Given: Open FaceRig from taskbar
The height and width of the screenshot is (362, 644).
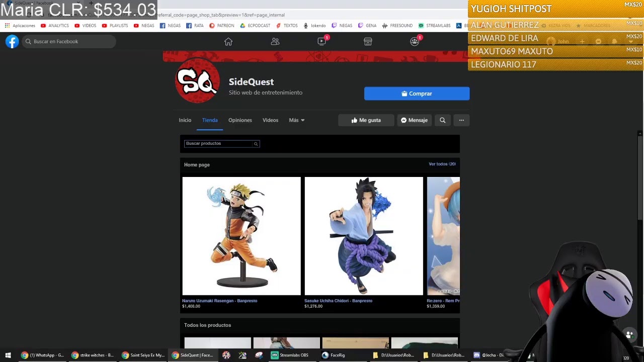Looking at the screenshot, I should click(334, 355).
